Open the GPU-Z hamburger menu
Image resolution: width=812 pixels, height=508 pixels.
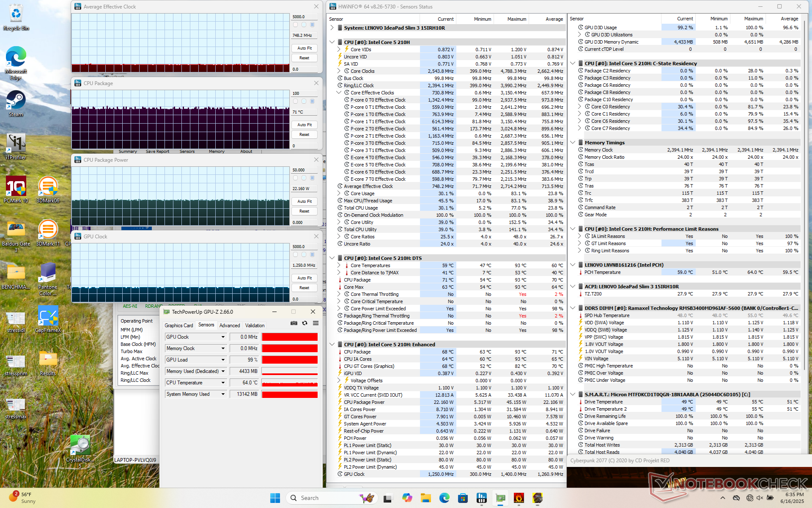tap(315, 323)
